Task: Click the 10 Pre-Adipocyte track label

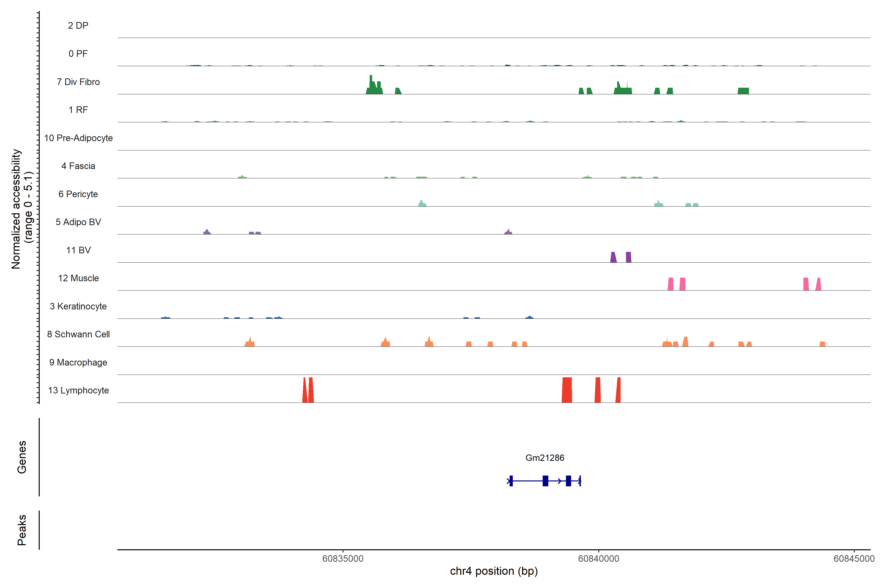Action: [x=78, y=138]
